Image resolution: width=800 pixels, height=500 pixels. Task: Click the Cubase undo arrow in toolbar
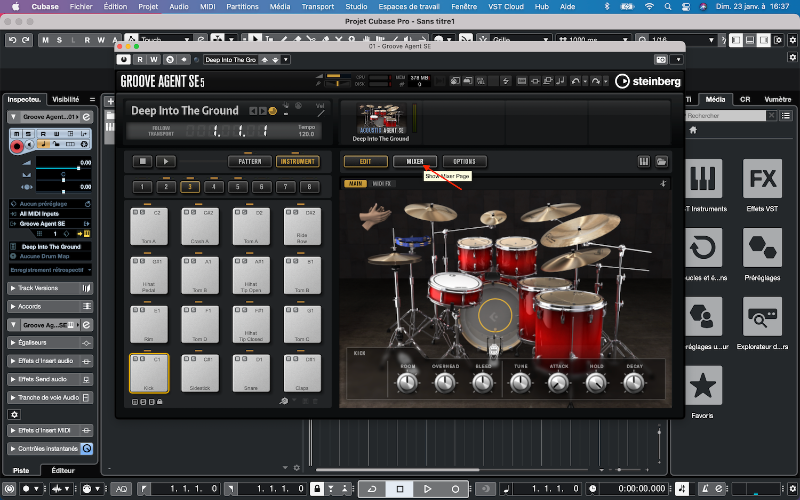click(x=13, y=40)
